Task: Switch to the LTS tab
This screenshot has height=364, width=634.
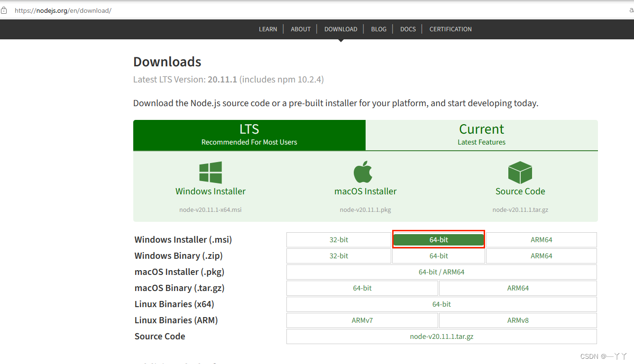Action: pyautogui.click(x=249, y=135)
